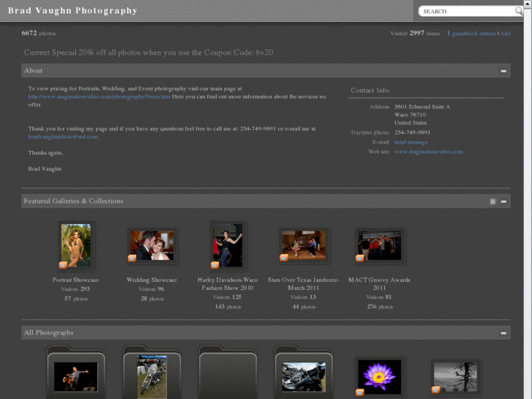The image size is (532, 399).
Task: Click the send message e-mail link
Action: [411, 142]
